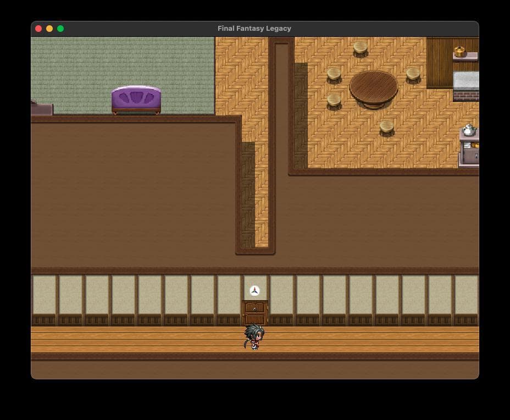Click the round wooden dining table

[x=373, y=89]
